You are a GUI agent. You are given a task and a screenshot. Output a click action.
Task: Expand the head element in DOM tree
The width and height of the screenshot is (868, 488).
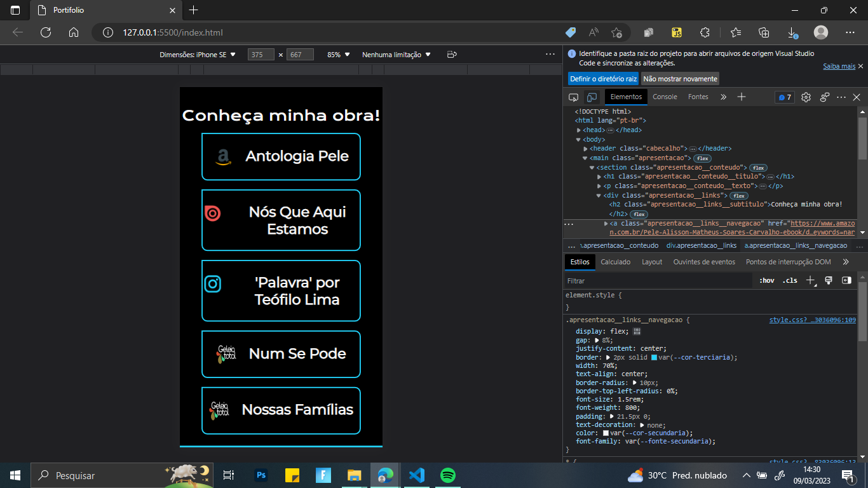click(x=578, y=130)
